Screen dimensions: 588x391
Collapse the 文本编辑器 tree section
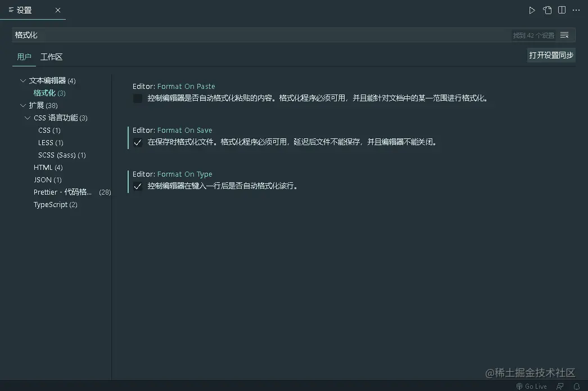pos(23,80)
